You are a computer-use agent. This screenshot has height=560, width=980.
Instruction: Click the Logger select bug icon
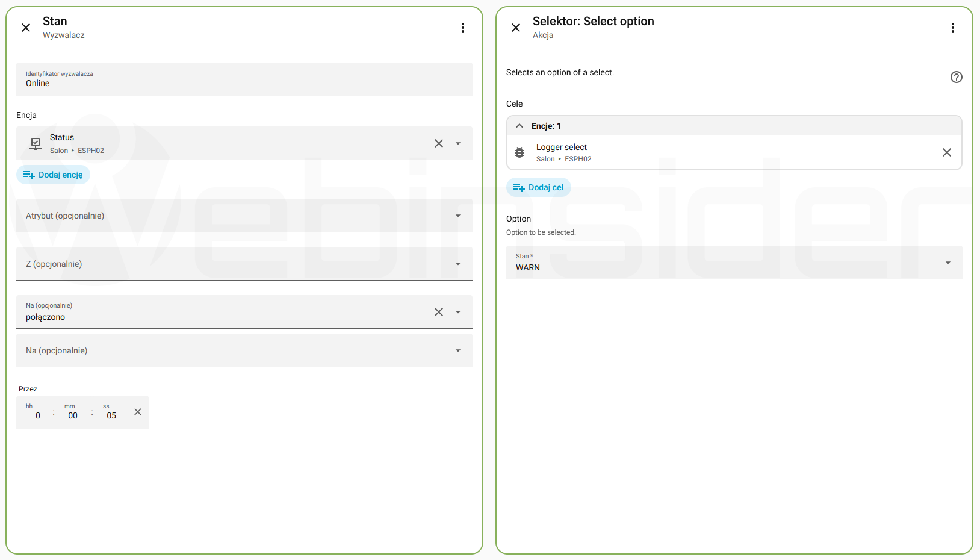519,153
